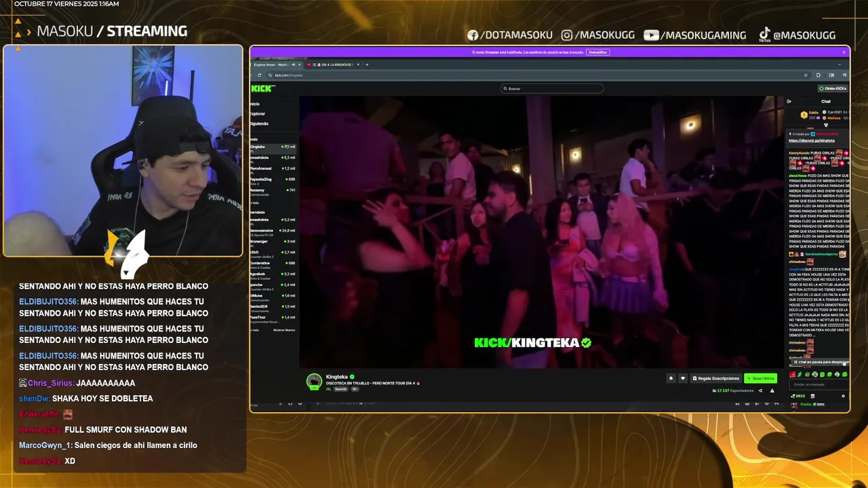Click the Obtén KICKs button
The width and height of the screenshot is (868, 488).
[x=833, y=89]
